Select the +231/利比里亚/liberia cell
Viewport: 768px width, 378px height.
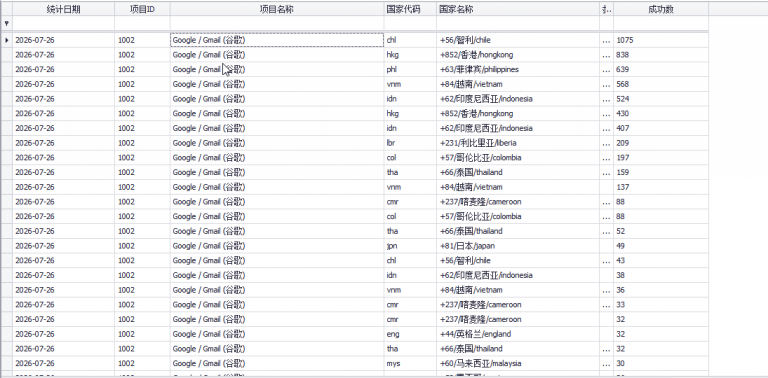pyautogui.click(x=518, y=143)
